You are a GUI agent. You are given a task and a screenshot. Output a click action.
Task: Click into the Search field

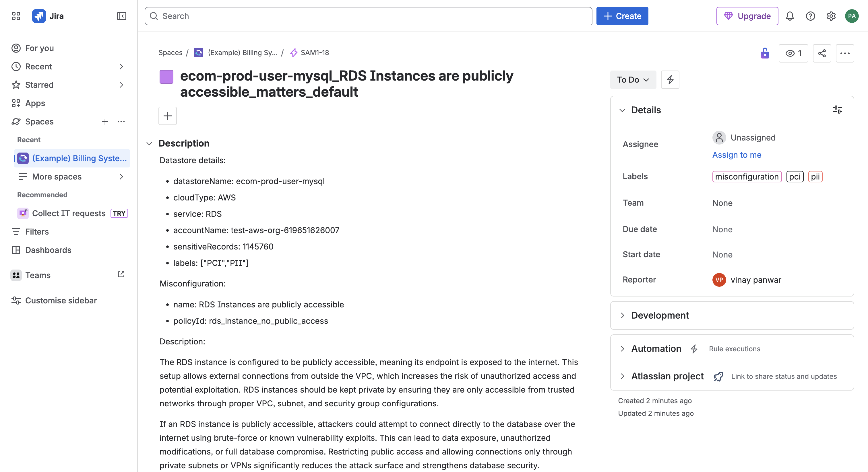click(x=368, y=16)
